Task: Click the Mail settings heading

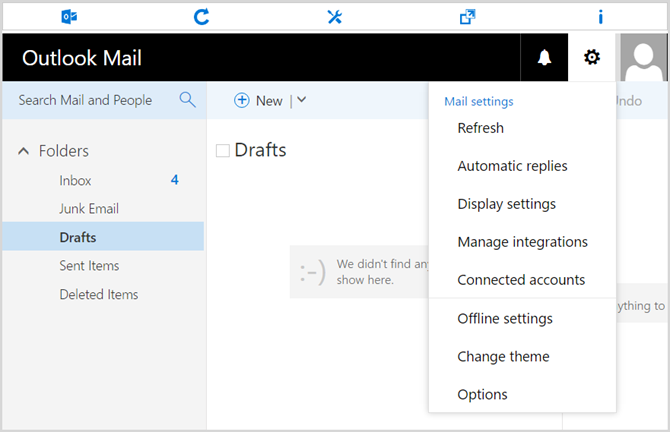Action: (479, 102)
